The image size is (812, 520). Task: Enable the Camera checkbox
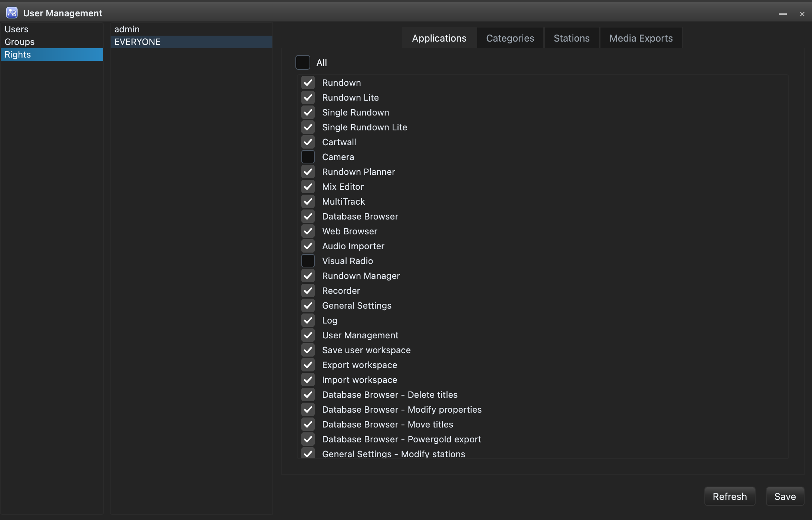(x=308, y=157)
